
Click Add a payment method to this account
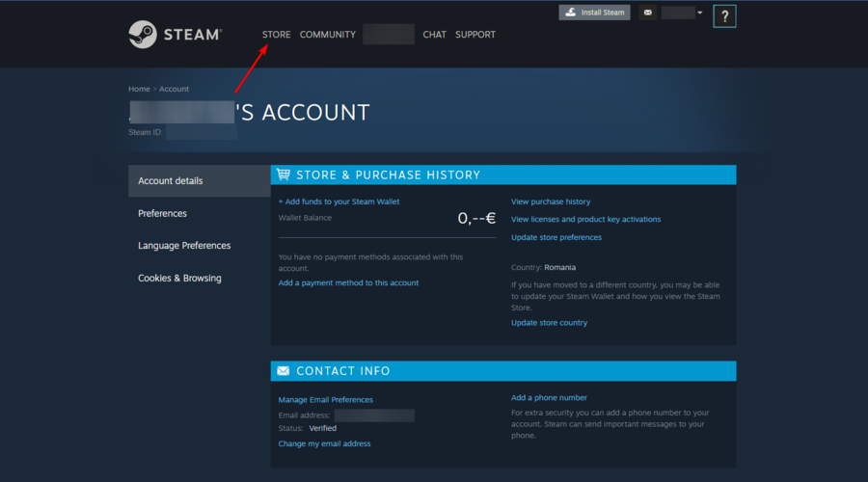click(348, 282)
